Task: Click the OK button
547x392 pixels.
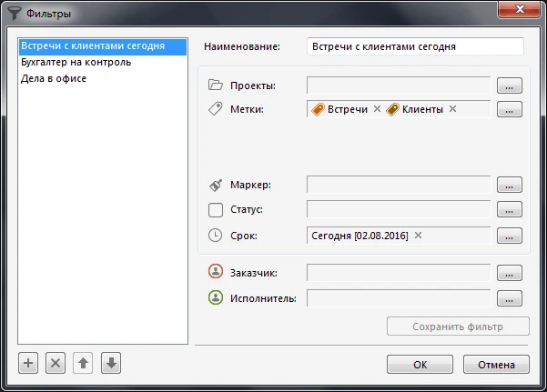Action: pos(420,365)
